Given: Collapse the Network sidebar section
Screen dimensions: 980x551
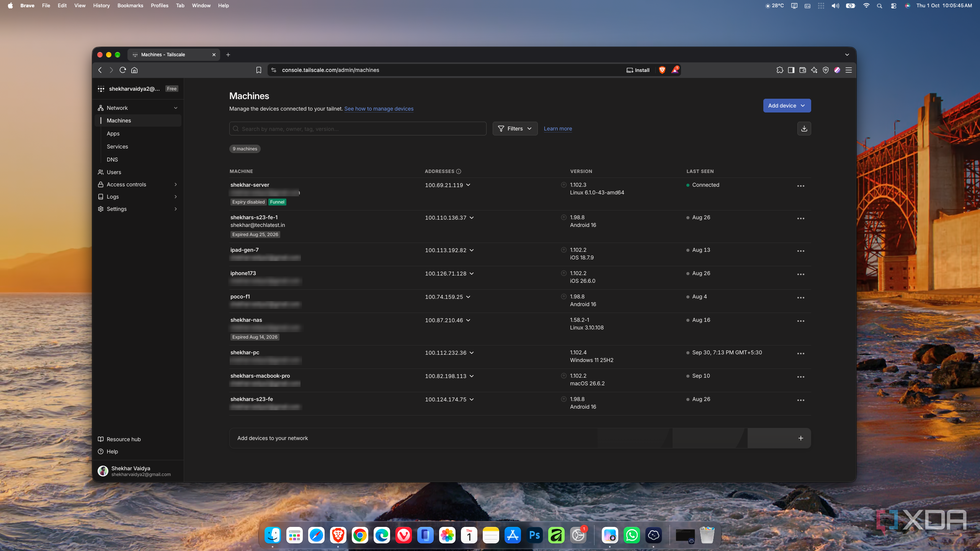Looking at the screenshot, I should click(176, 108).
